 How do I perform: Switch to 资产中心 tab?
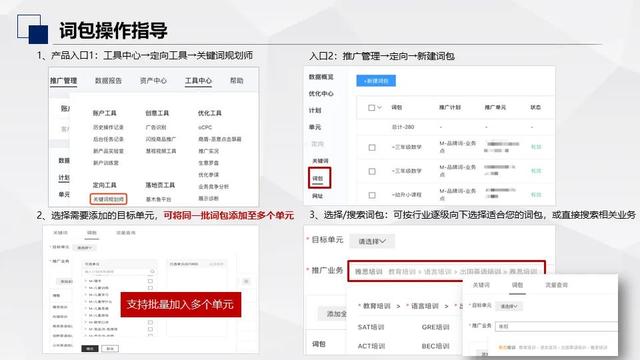click(153, 81)
